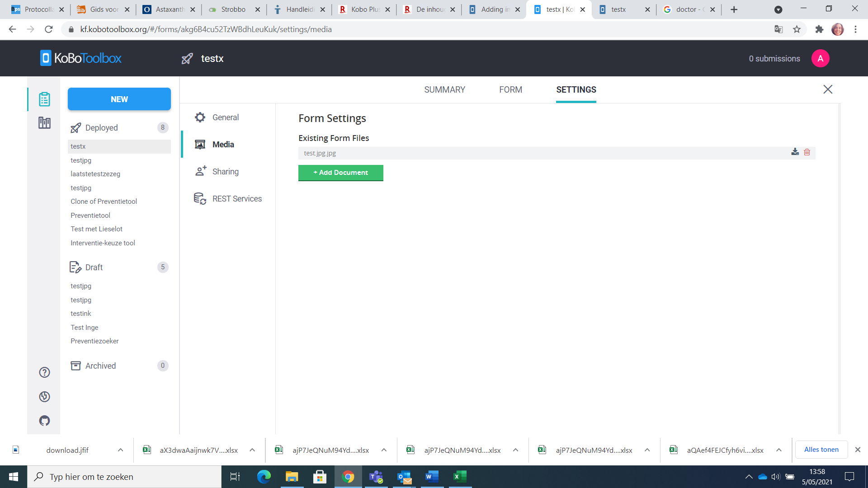Open testink draft project

pos(80,314)
